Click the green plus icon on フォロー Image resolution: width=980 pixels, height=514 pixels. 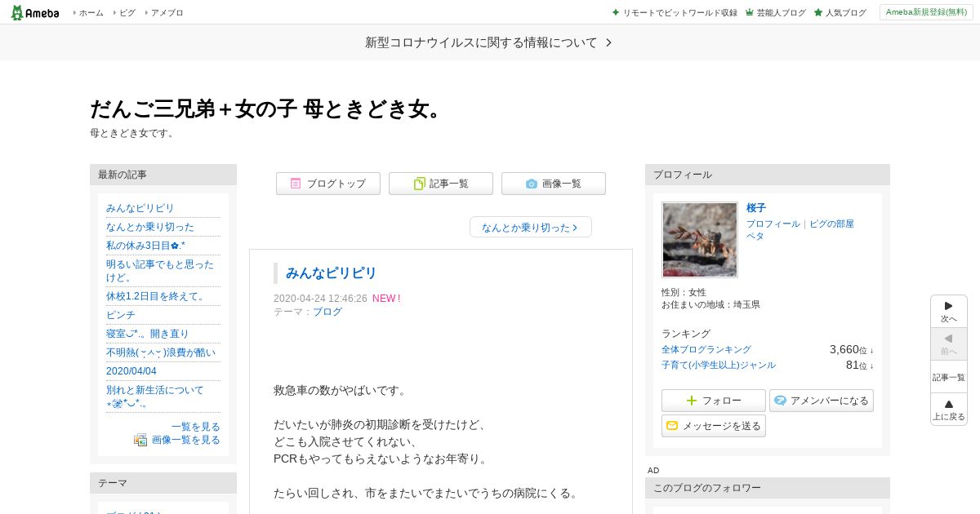click(692, 401)
